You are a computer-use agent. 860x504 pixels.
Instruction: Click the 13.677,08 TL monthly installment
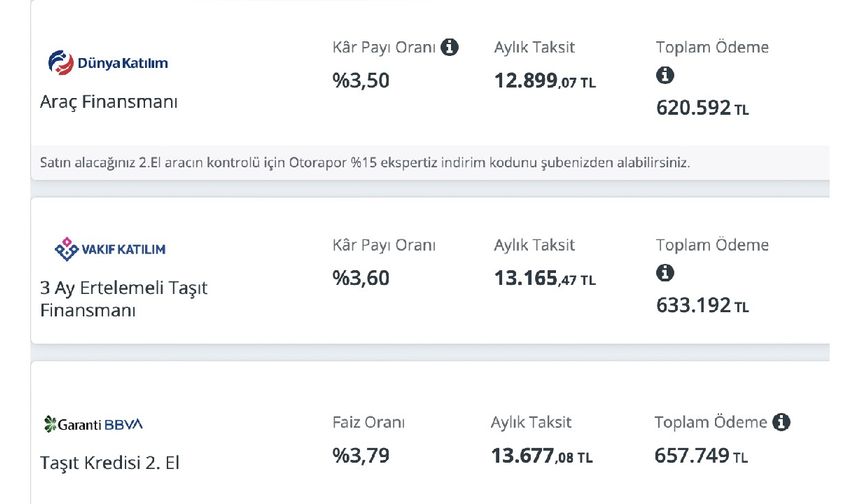click(x=541, y=456)
